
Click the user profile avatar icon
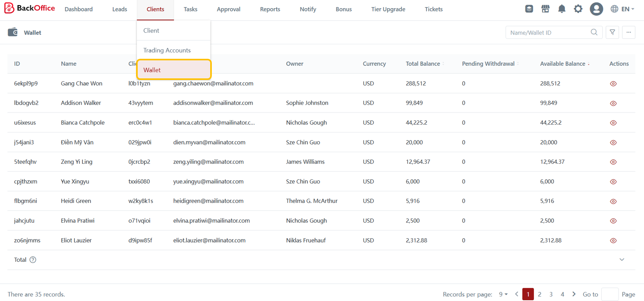click(x=596, y=9)
